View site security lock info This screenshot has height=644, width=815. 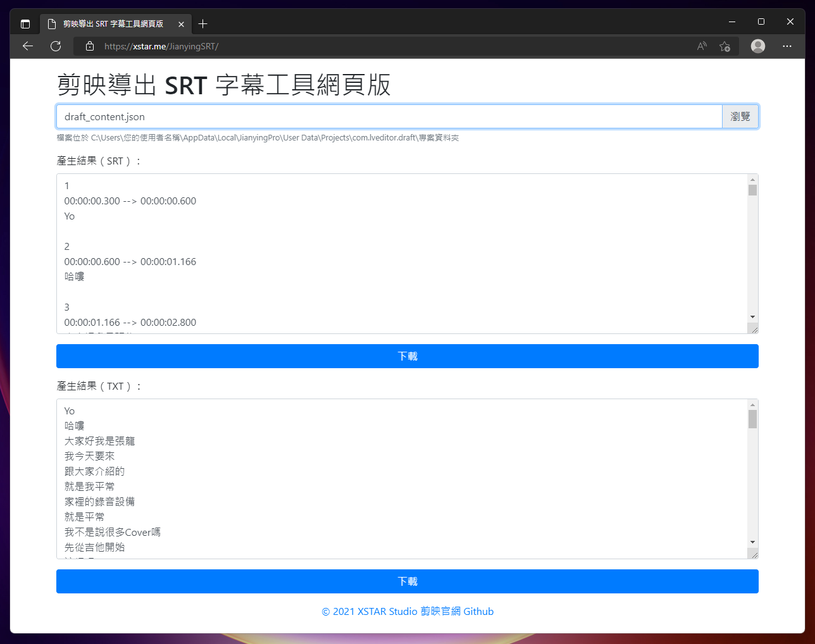(90, 46)
